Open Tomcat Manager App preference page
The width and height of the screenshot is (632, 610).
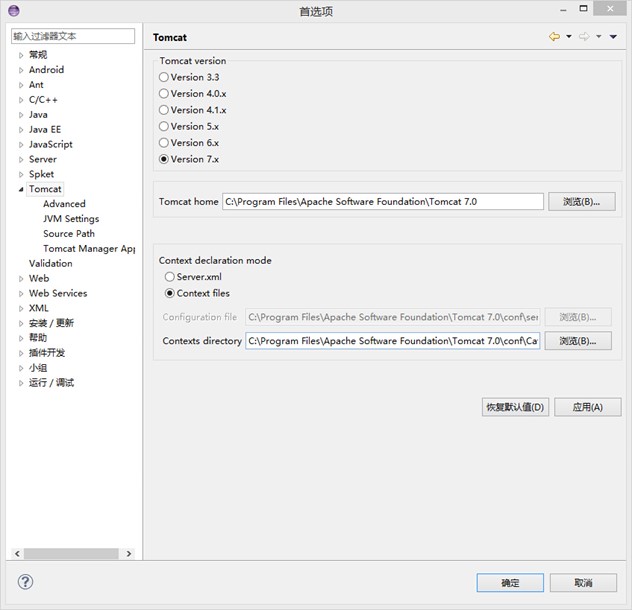89,248
